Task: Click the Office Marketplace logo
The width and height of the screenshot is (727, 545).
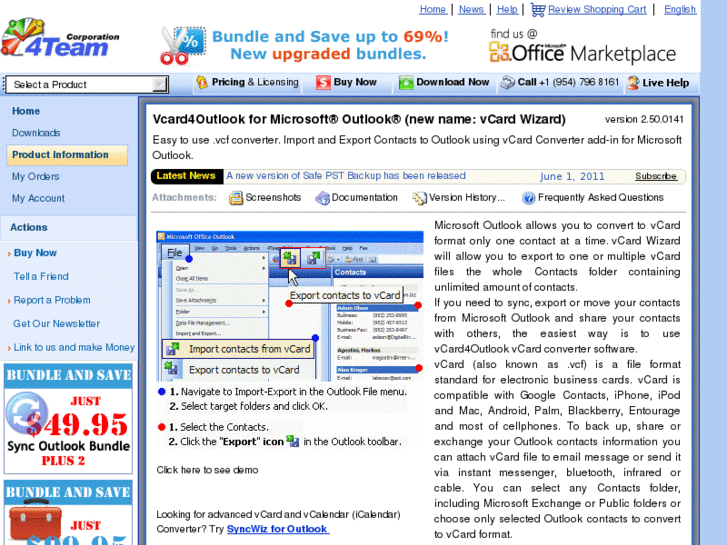Action: pos(582,46)
